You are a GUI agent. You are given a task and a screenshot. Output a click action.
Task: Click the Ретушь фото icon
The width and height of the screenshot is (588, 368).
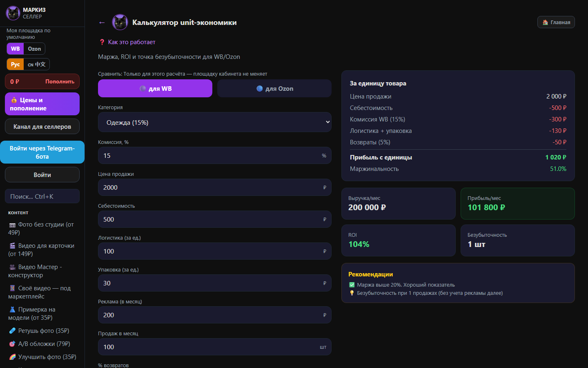click(12, 331)
